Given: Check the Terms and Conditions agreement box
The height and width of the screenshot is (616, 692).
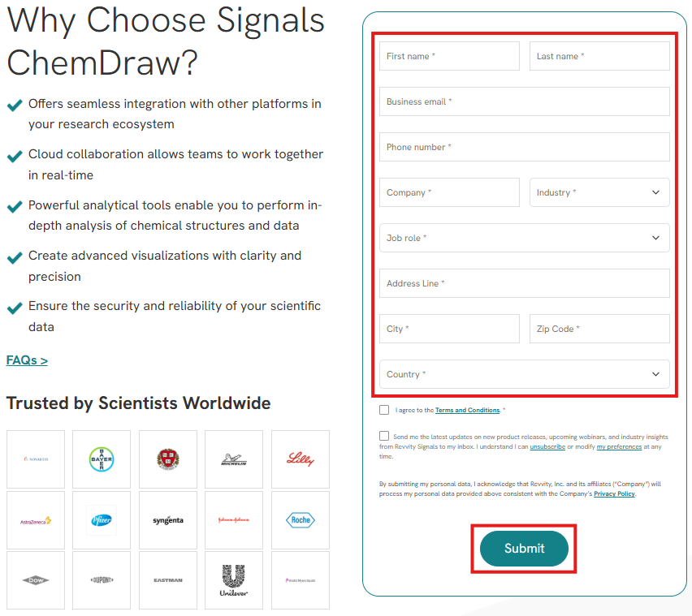Looking at the screenshot, I should pos(384,410).
